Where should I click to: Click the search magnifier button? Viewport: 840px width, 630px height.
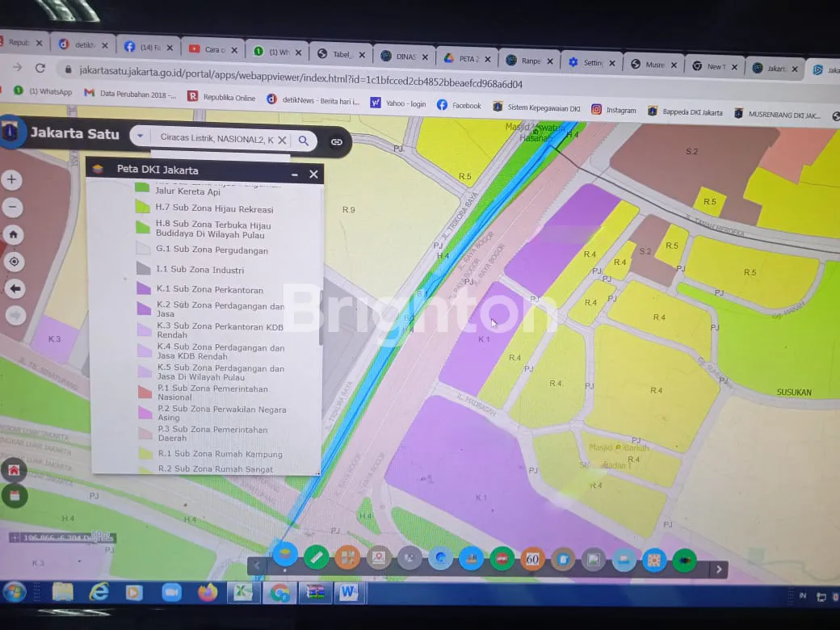304,141
